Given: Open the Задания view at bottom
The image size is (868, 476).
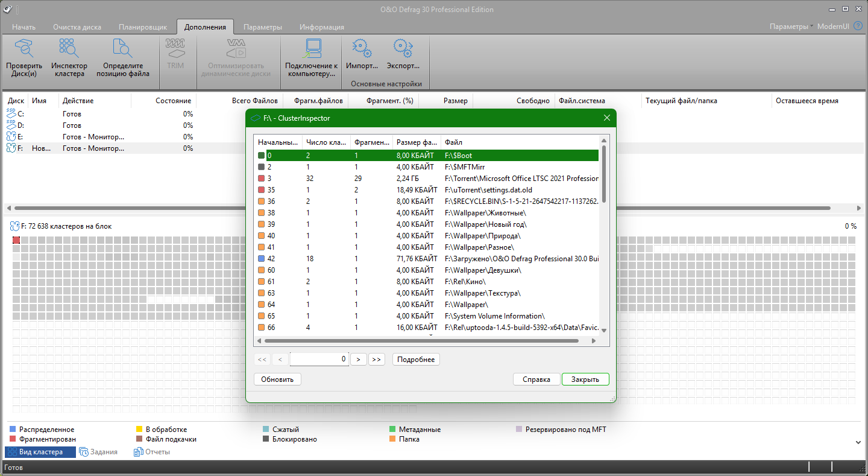Looking at the screenshot, I should point(99,452).
